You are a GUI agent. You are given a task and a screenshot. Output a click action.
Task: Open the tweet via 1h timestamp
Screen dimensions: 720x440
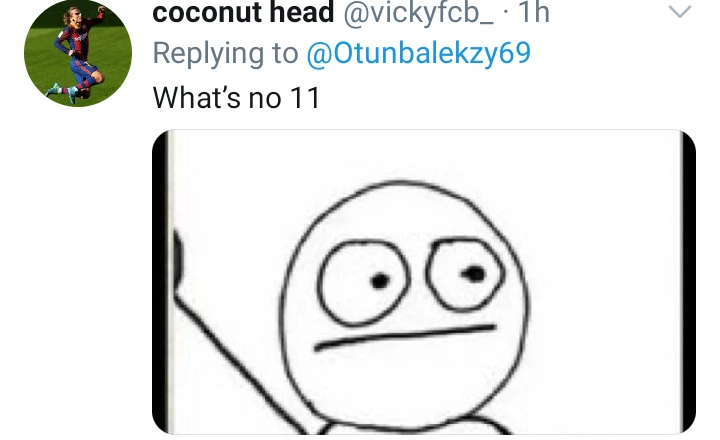[x=534, y=12]
